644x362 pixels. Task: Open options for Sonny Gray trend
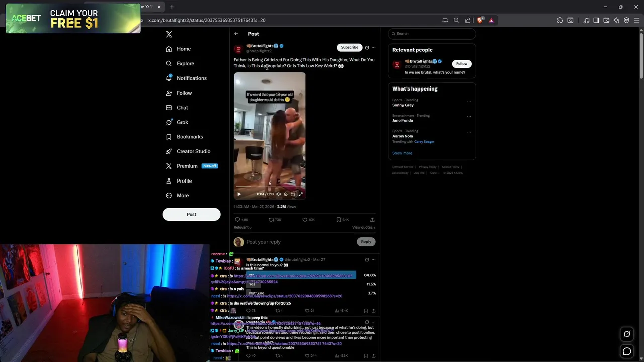tap(469, 101)
